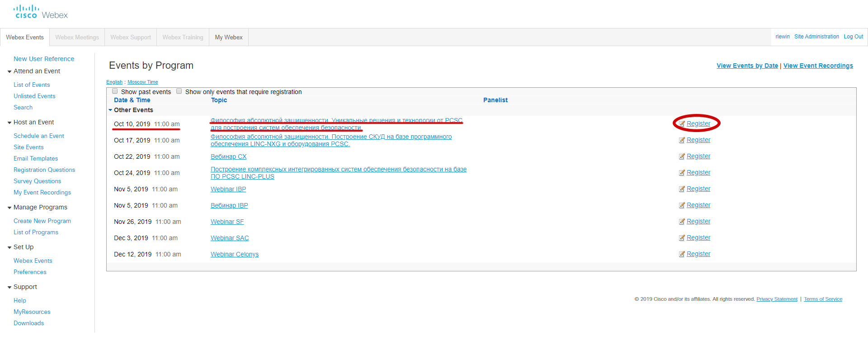
Task: Open Schedule an Event
Action: click(x=39, y=136)
